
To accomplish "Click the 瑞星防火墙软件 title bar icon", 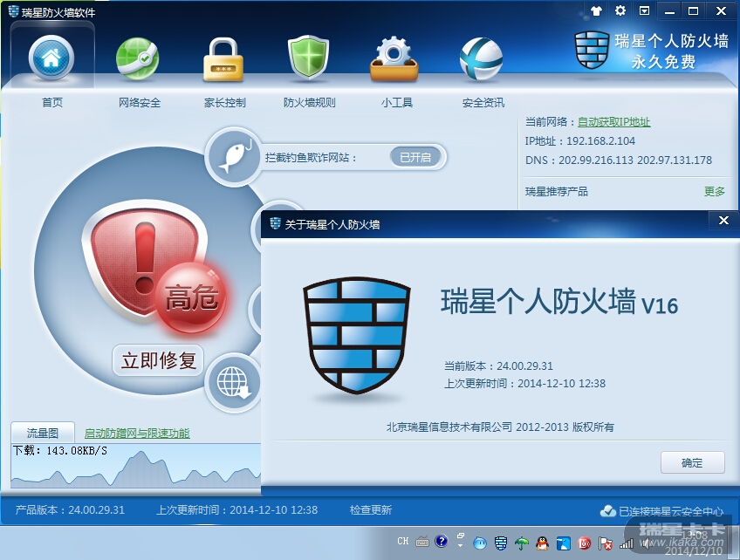I will pyautogui.click(x=13, y=10).
